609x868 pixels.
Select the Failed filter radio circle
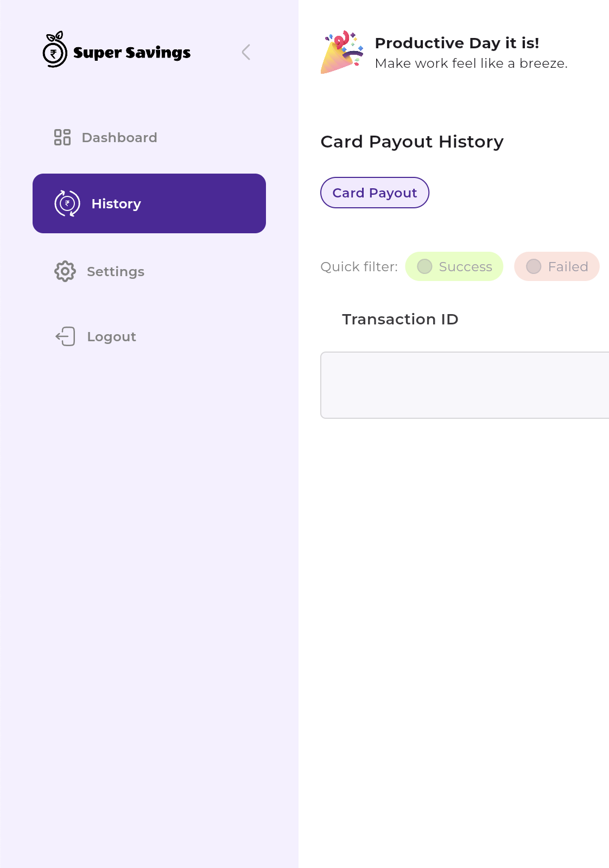click(x=534, y=266)
